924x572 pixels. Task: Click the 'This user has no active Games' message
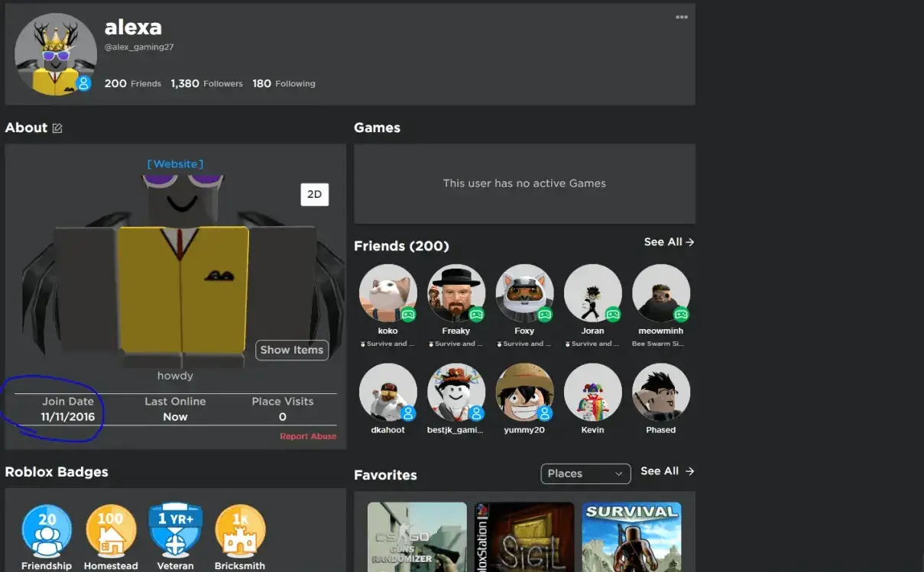524,183
